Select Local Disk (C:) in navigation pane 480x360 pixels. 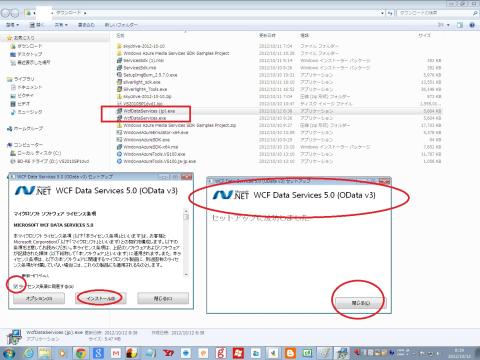(x=36, y=153)
